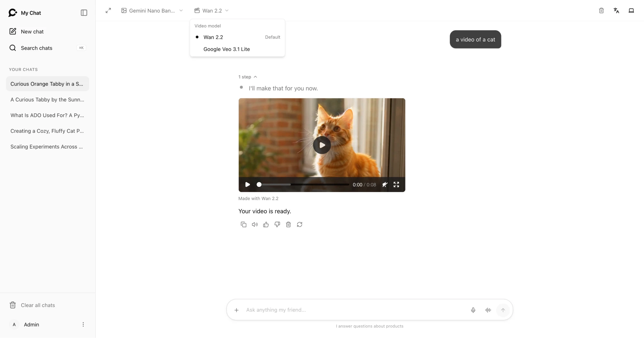This screenshot has height=338, width=644.
Task: Regenerate the response with refresh icon
Action: point(300,225)
